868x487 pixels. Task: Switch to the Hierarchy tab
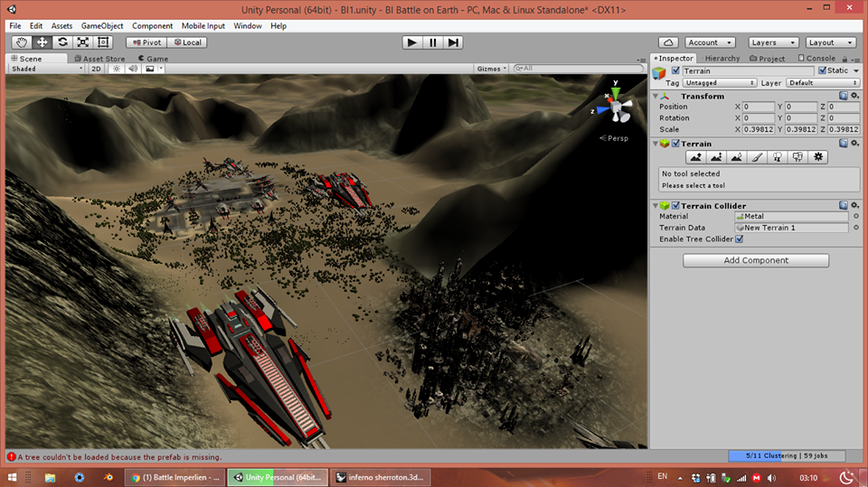722,58
